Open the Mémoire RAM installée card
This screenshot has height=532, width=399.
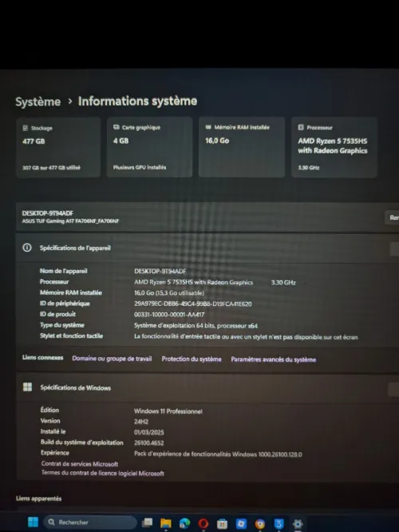242,147
